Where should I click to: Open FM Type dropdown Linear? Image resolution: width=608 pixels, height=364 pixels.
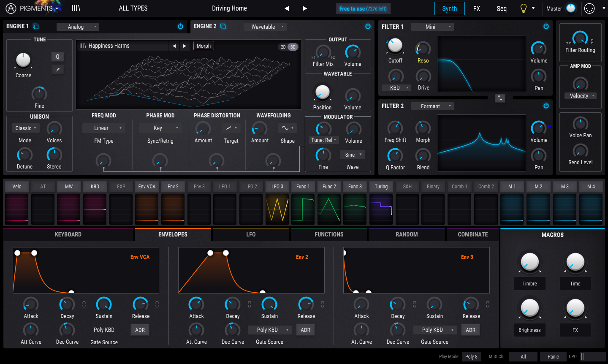pos(103,128)
